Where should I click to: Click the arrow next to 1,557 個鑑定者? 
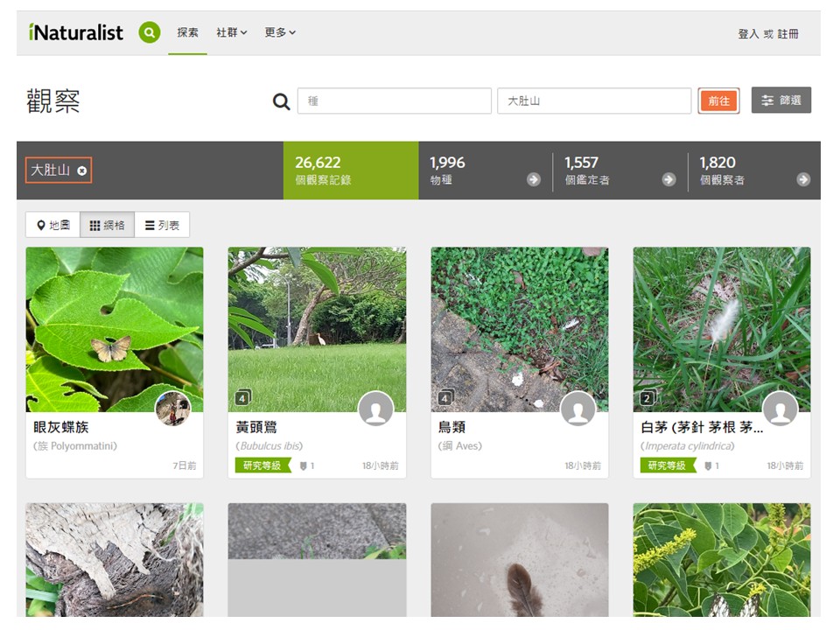(668, 179)
